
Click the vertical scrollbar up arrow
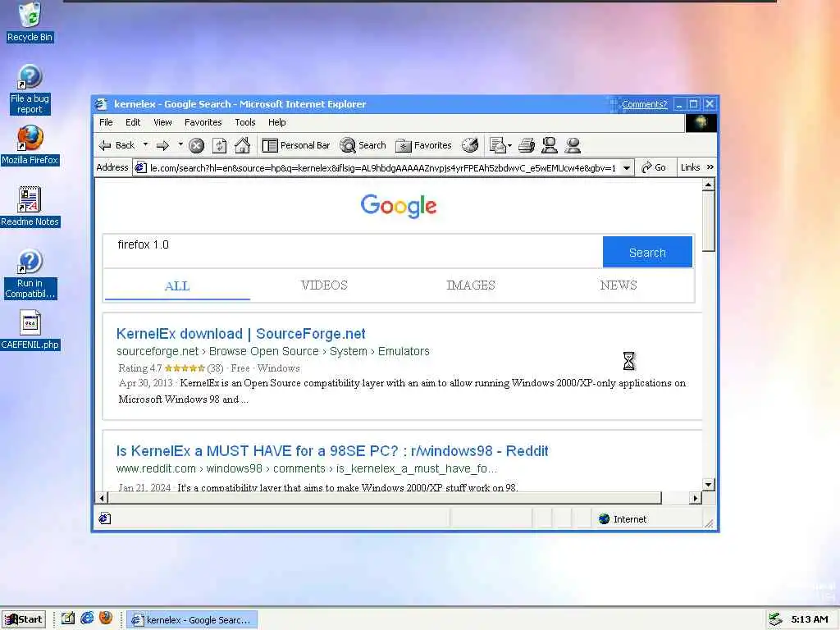(x=708, y=185)
